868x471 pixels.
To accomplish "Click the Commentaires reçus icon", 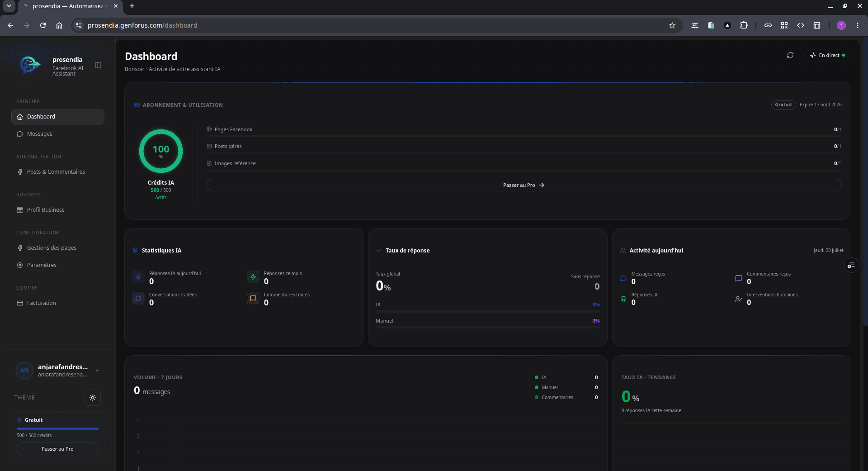I will coord(739,278).
